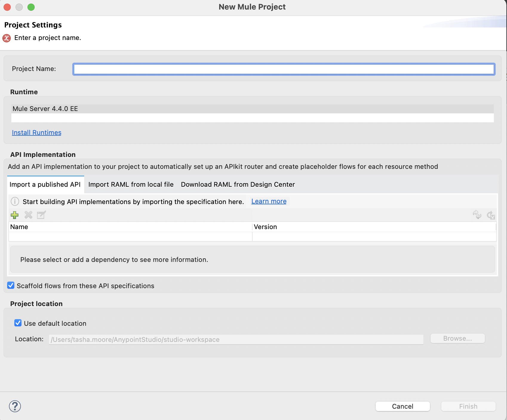
Task: Open the Download RAML from Design Center tab
Action: coord(237,184)
